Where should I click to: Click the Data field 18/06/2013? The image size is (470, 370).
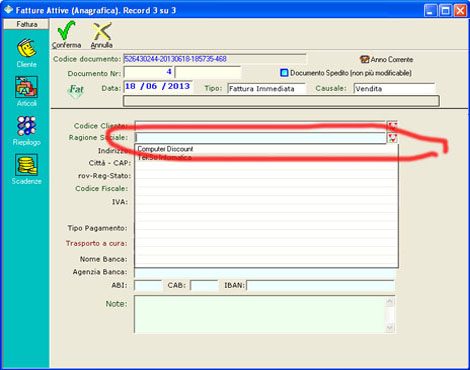(158, 87)
